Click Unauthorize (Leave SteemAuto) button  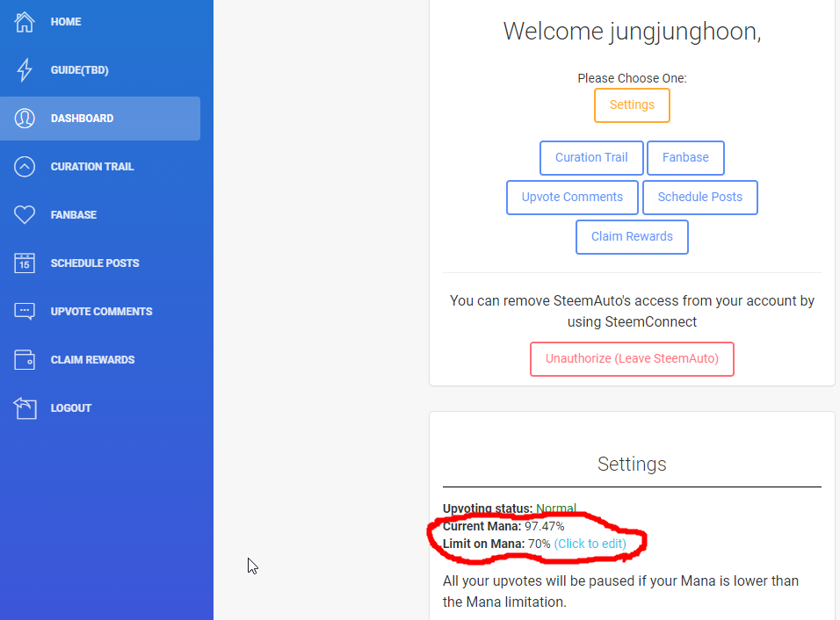632,358
